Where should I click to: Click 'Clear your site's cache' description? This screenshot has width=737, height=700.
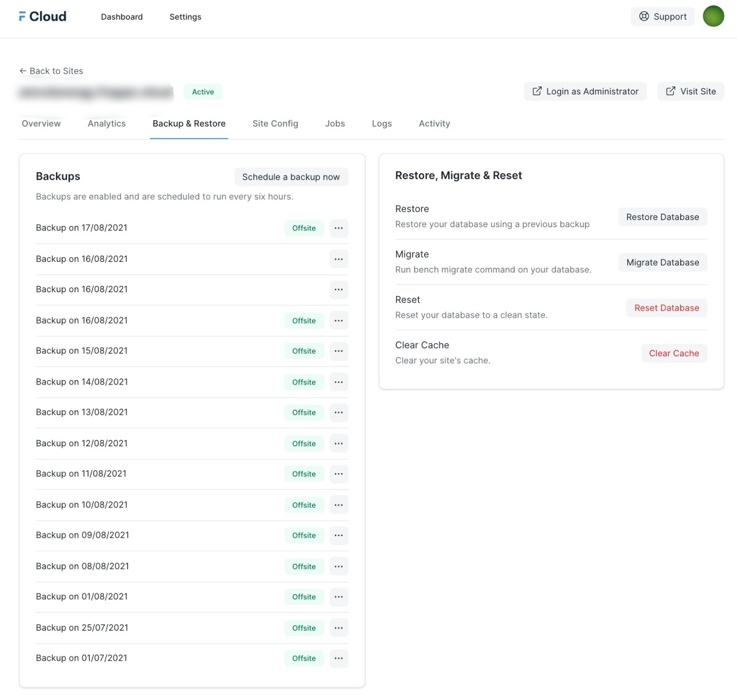443,361
